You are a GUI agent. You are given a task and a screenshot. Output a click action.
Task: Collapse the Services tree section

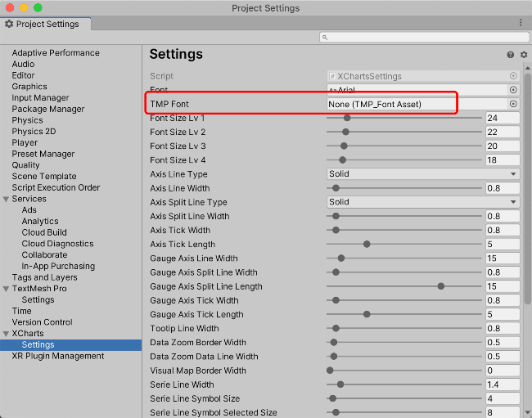pyautogui.click(x=7, y=199)
